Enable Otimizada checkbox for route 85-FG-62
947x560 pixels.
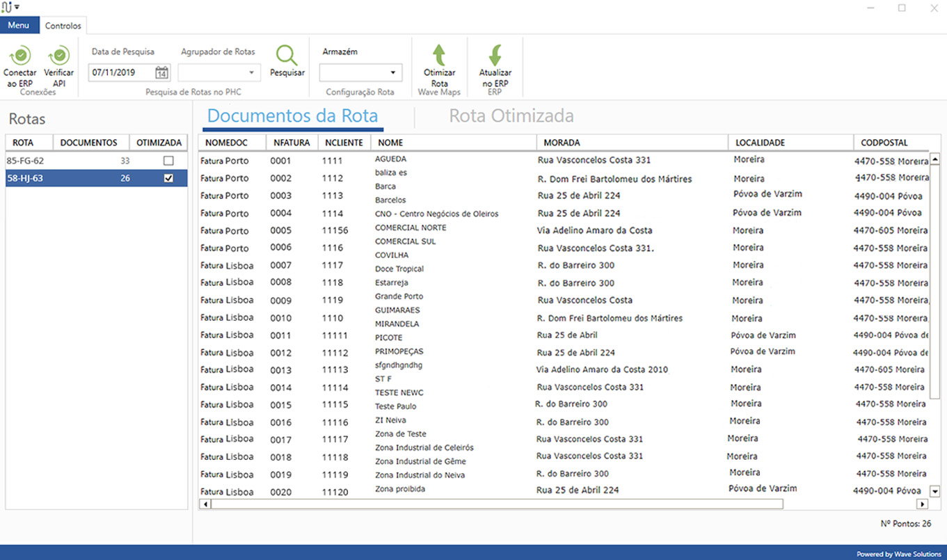(168, 161)
